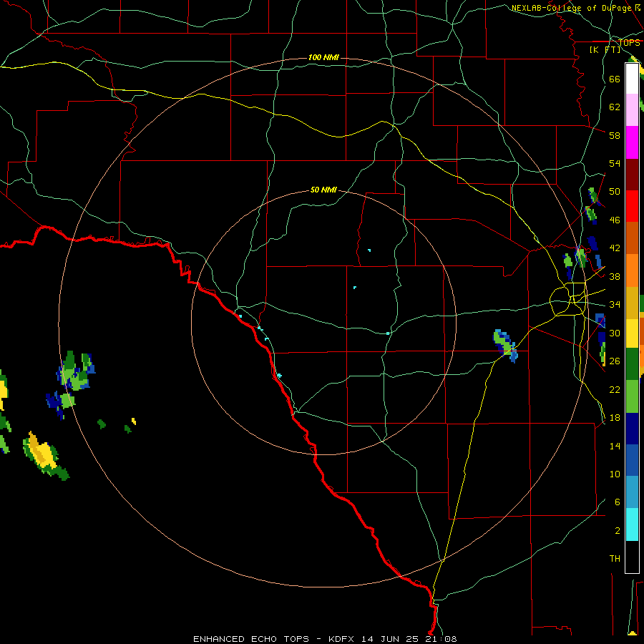Image resolution: width=644 pixels, height=644 pixels.
Task: Select the magenta legend swatch
Action: pyautogui.click(x=632, y=142)
